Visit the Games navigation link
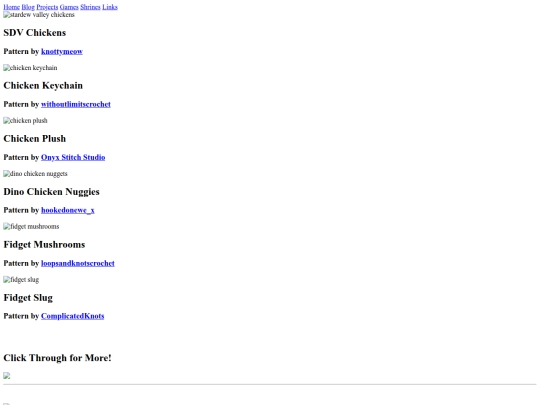 (69, 7)
